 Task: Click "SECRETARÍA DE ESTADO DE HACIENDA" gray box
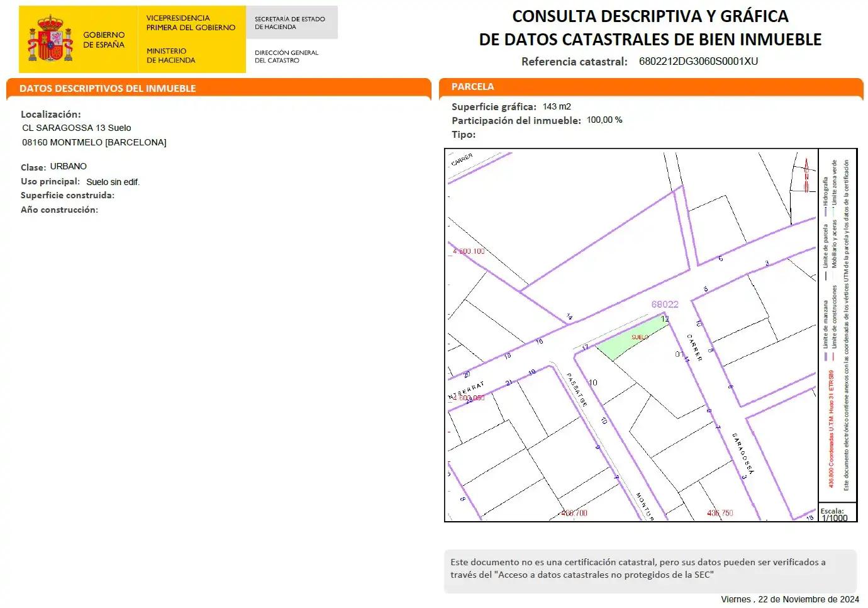(x=291, y=23)
